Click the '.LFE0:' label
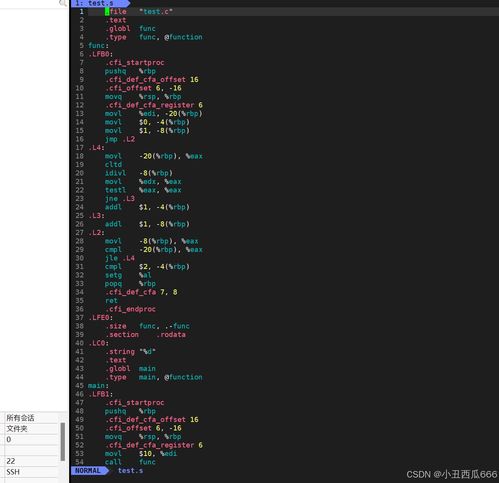The height and width of the screenshot is (483, 499). [100, 318]
